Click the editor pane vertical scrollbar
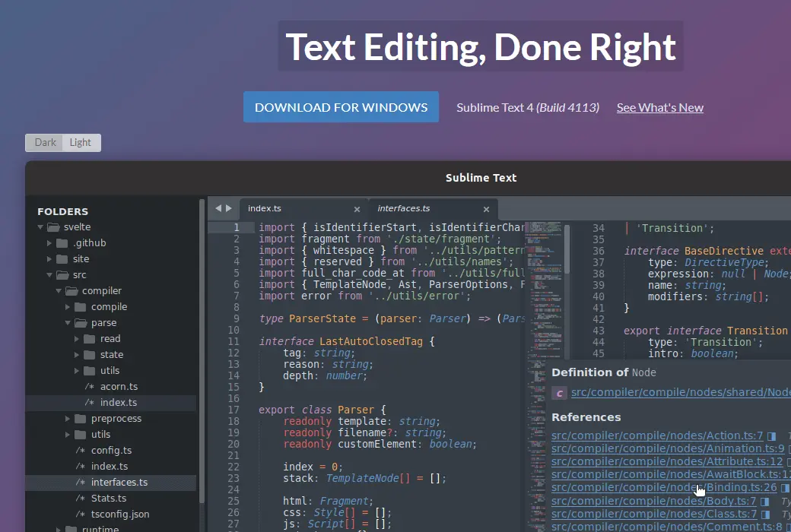 point(567,249)
